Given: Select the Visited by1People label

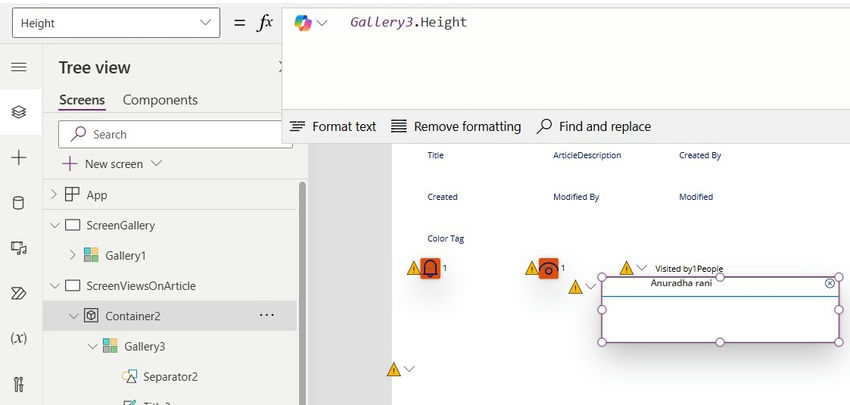Looking at the screenshot, I should pyautogui.click(x=689, y=269).
